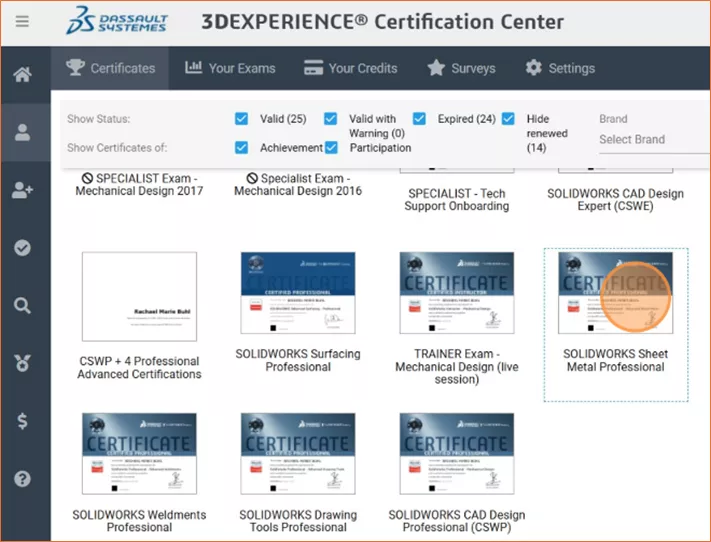Screen dimensions: 711x542
Task: Click SOLIDWORKS CAD Design Professional (CSWP) label
Action: tap(457, 521)
